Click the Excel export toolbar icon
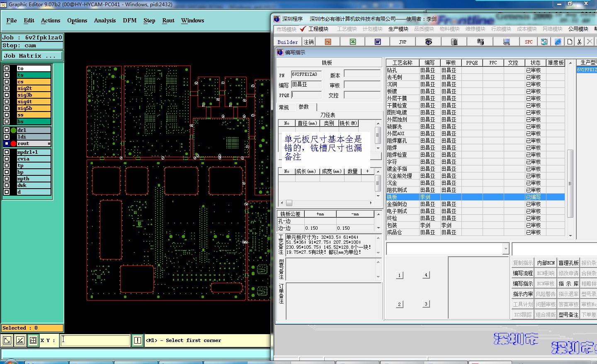 coord(353,42)
